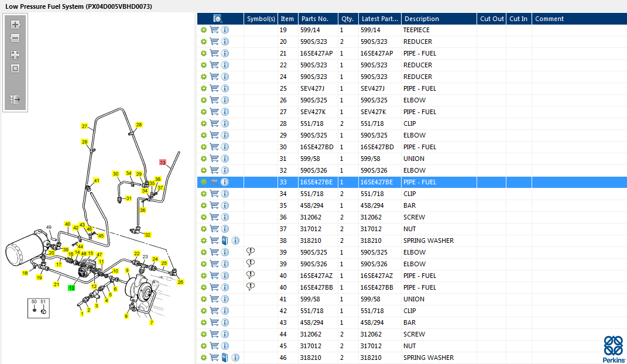
Task: Add part 590S/326 item 39 to cart
Action: [x=214, y=264]
